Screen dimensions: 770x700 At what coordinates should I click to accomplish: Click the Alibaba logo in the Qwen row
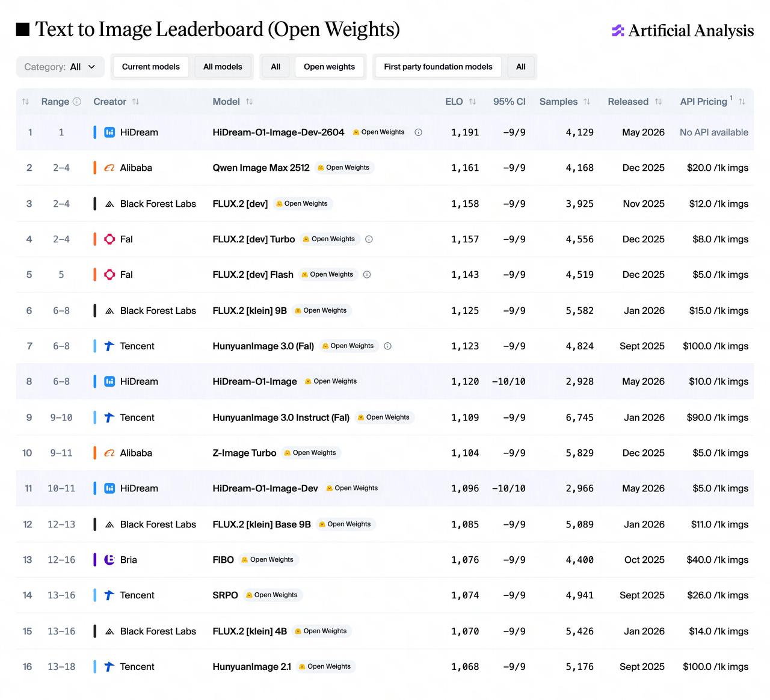(109, 168)
